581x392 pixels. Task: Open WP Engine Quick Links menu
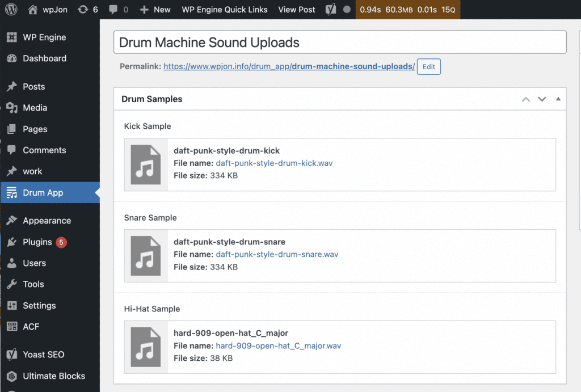click(x=225, y=10)
